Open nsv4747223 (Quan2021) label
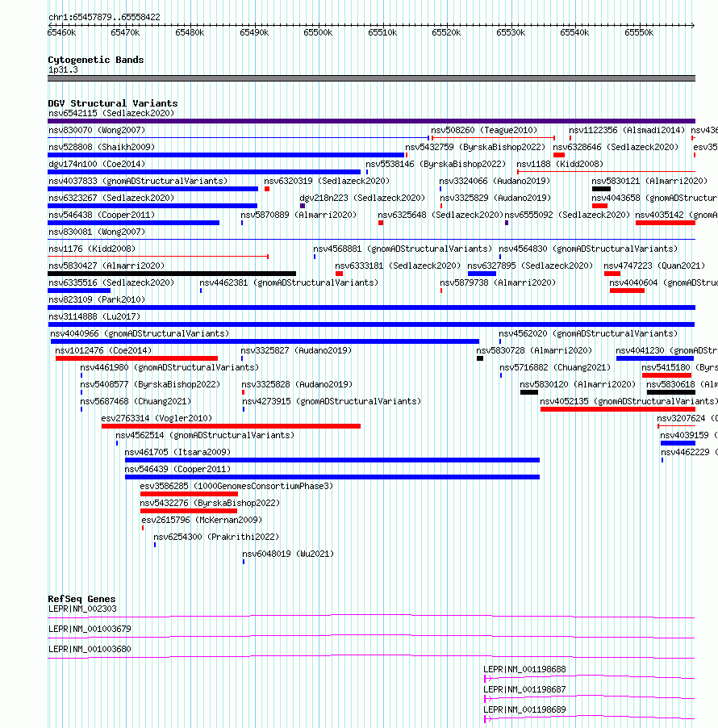 coord(654,266)
